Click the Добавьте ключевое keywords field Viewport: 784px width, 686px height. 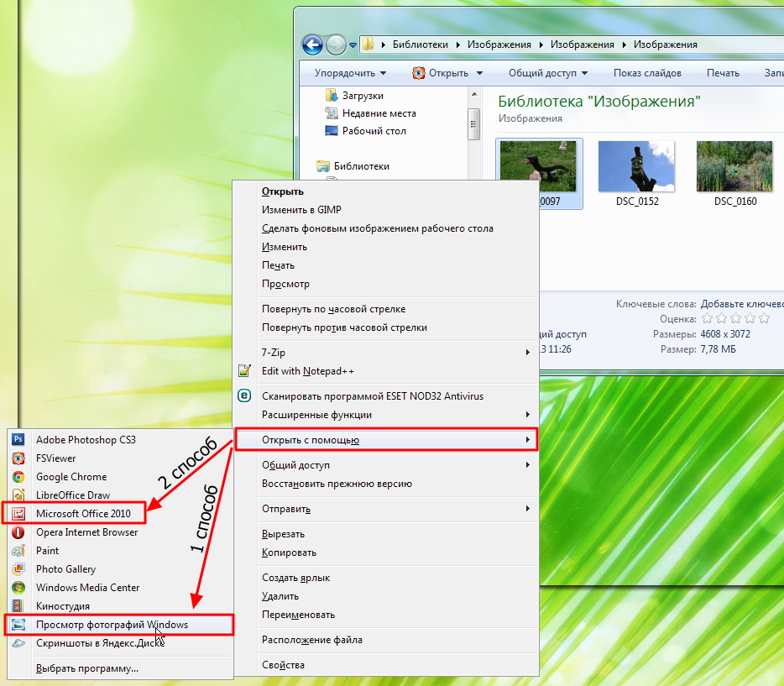click(742, 303)
